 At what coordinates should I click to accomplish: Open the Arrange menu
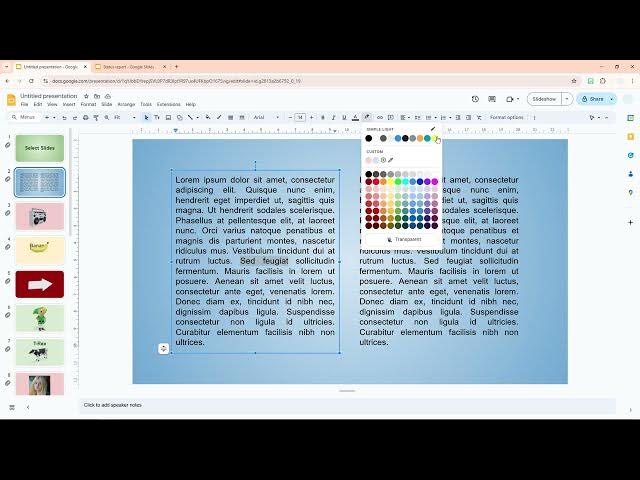click(126, 104)
